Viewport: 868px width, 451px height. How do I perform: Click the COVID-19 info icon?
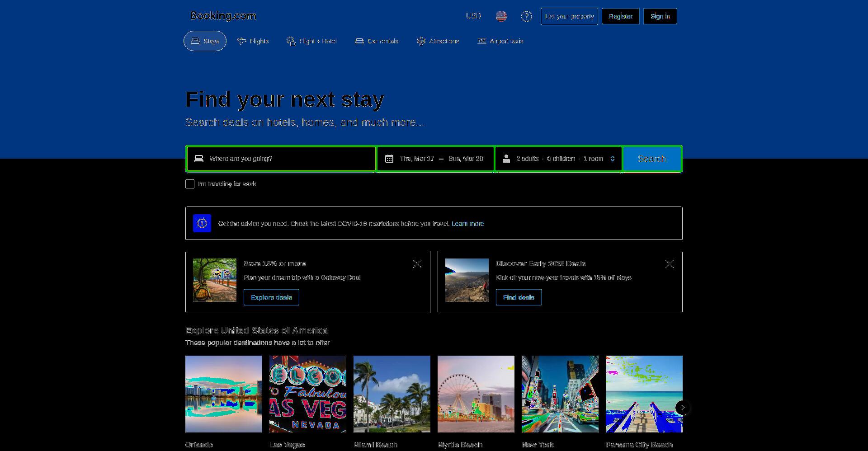[x=202, y=223]
